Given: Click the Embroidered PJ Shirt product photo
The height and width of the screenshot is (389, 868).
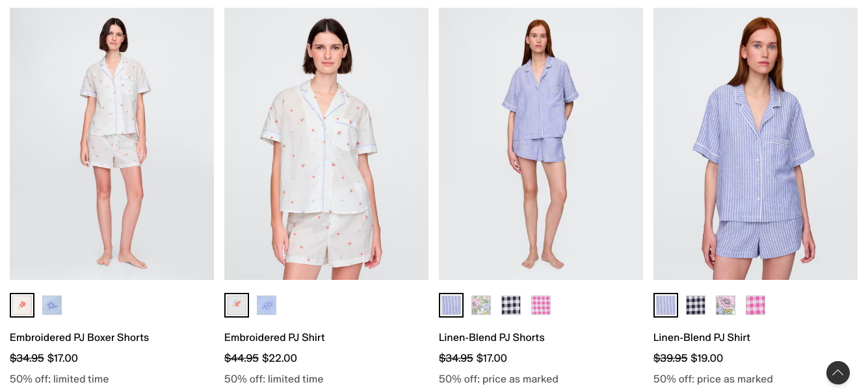Looking at the screenshot, I should coord(326,144).
